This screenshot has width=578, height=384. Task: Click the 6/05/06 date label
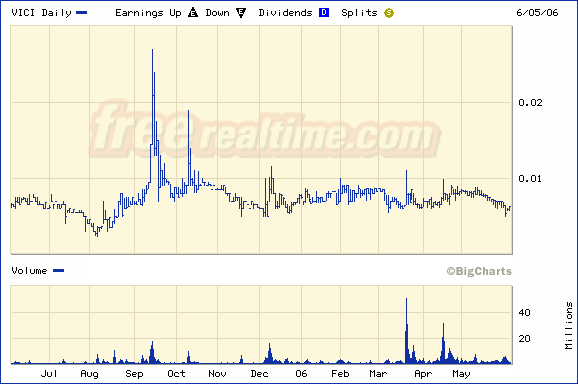(x=537, y=13)
